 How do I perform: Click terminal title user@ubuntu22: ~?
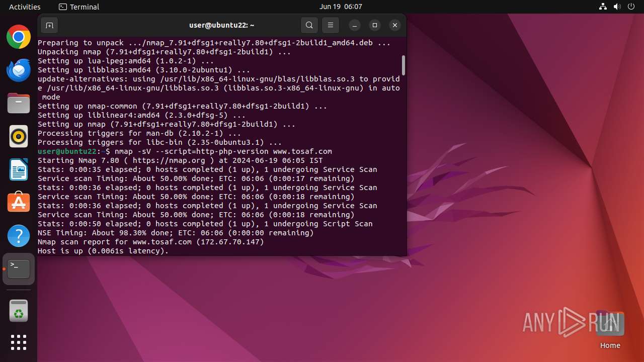coord(221,25)
